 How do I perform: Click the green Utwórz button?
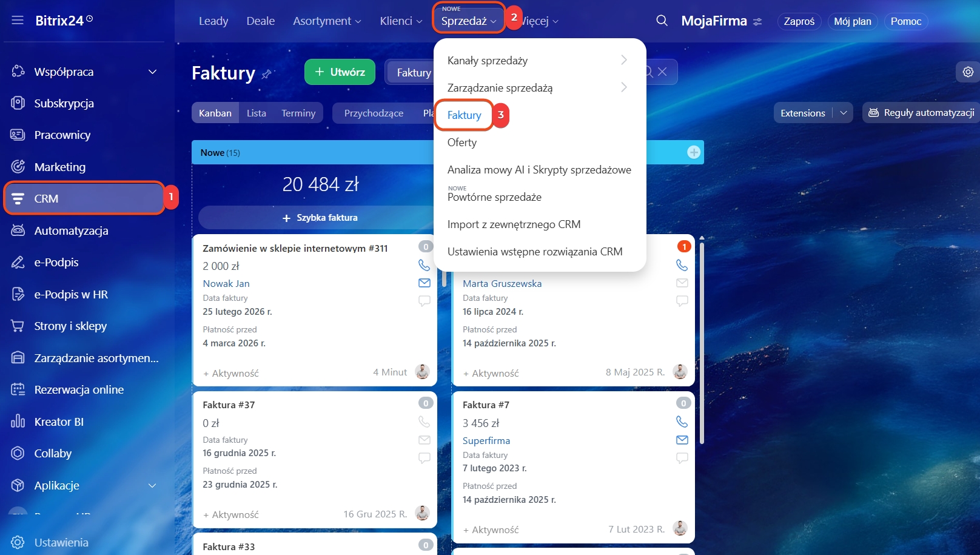(x=340, y=72)
